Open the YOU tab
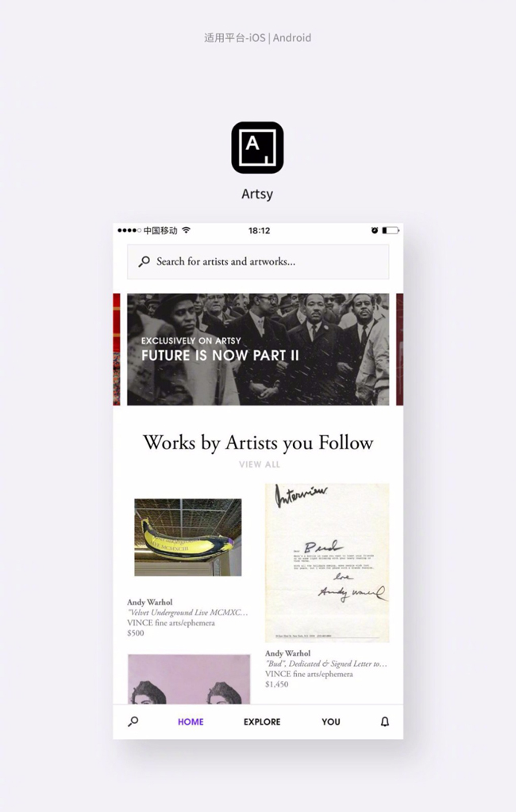The width and height of the screenshot is (516, 812). pyautogui.click(x=331, y=722)
